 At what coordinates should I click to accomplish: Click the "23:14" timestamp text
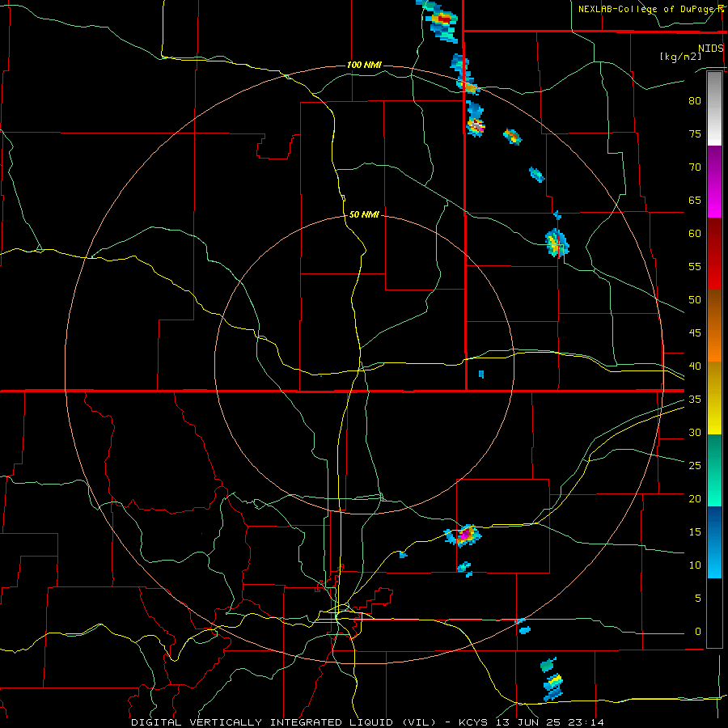586,722
